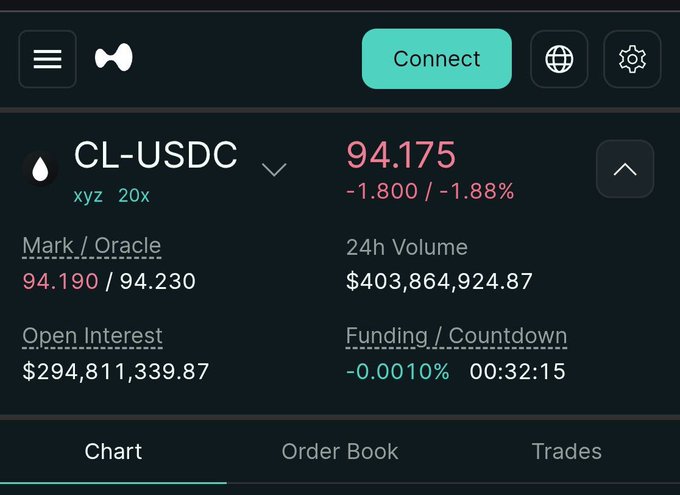Switch to the Trades tab
680x495 pixels.
(x=566, y=451)
